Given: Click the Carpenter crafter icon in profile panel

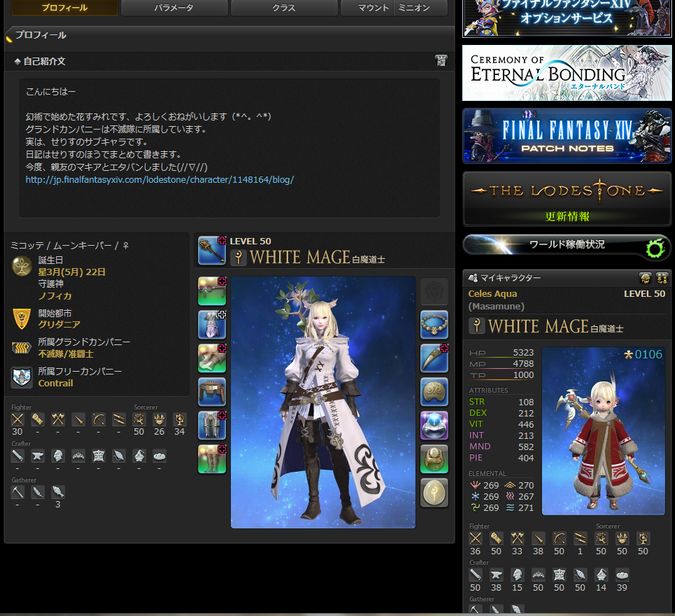Looking at the screenshot, I should click(x=17, y=455).
